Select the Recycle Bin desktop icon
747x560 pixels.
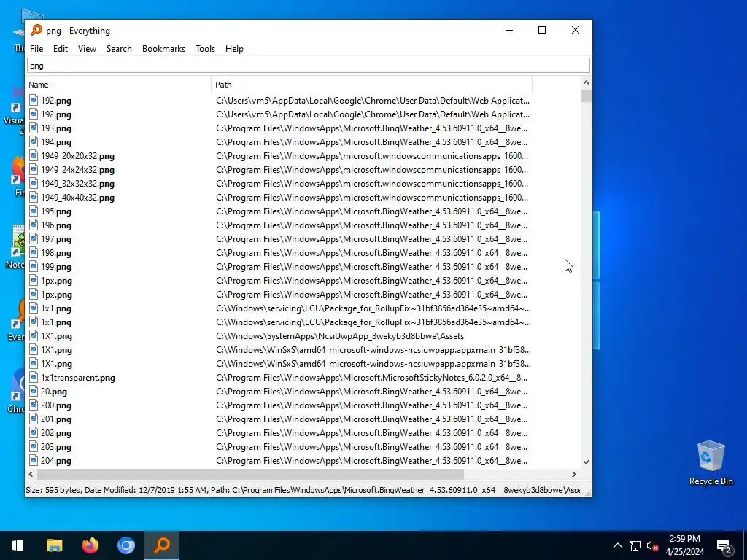[711, 463]
